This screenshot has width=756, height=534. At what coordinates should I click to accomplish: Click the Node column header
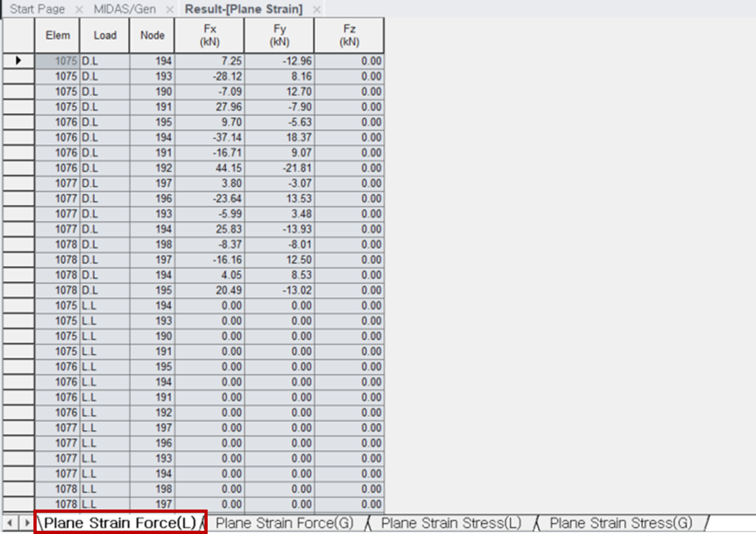[152, 35]
